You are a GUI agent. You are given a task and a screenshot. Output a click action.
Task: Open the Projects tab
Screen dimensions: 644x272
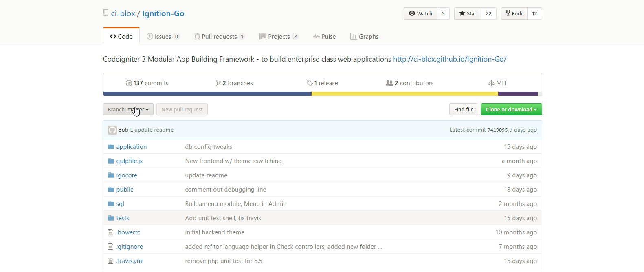pyautogui.click(x=279, y=36)
